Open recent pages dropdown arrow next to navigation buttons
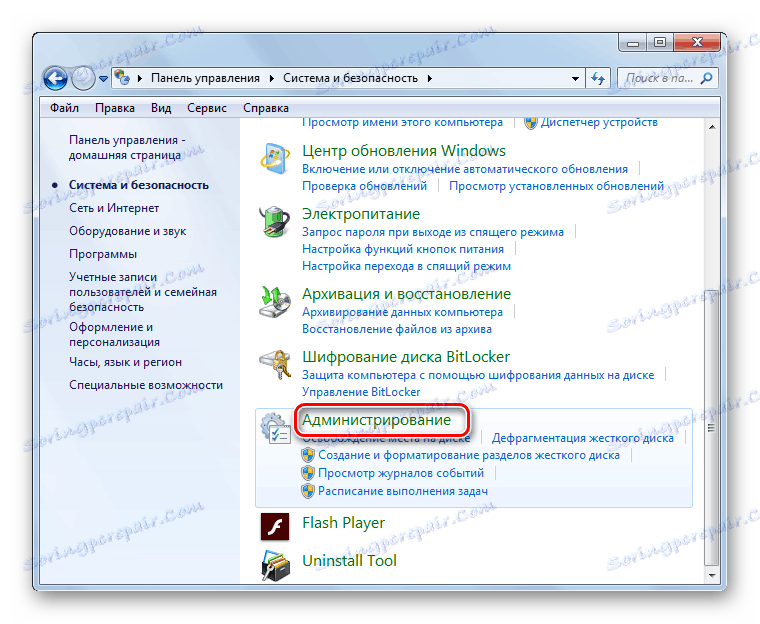 pyautogui.click(x=103, y=79)
